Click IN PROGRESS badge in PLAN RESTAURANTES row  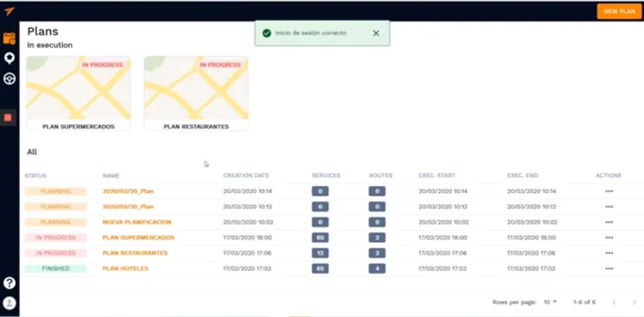(56, 253)
